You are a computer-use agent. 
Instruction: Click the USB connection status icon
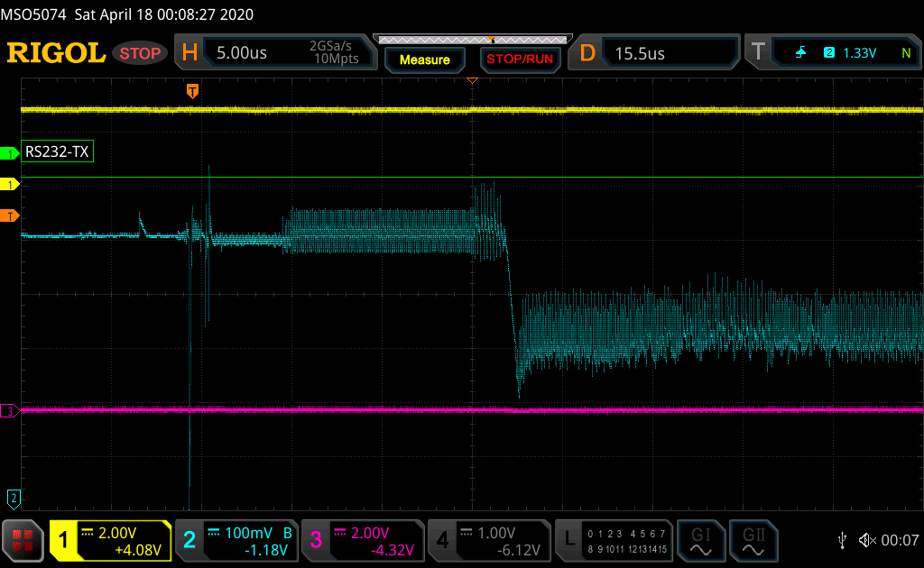[x=842, y=540]
